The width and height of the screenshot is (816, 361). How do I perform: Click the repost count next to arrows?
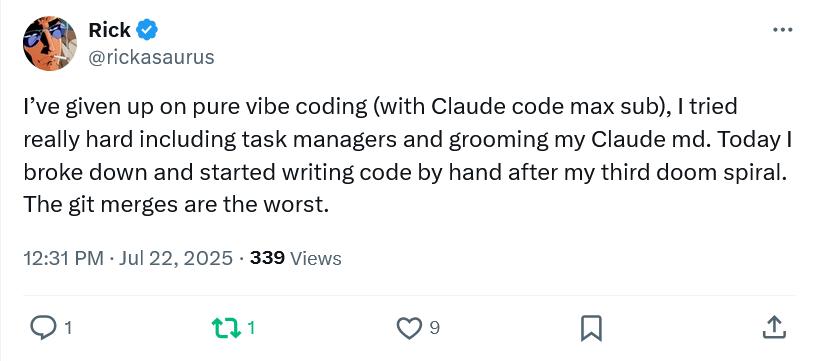coord(251,328)
